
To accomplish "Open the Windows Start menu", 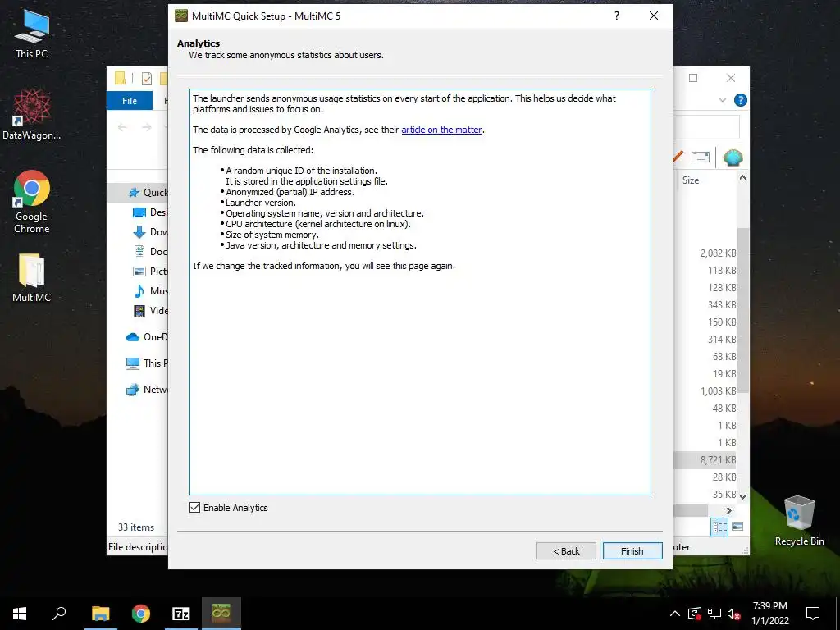I will [x=20, y=614].
